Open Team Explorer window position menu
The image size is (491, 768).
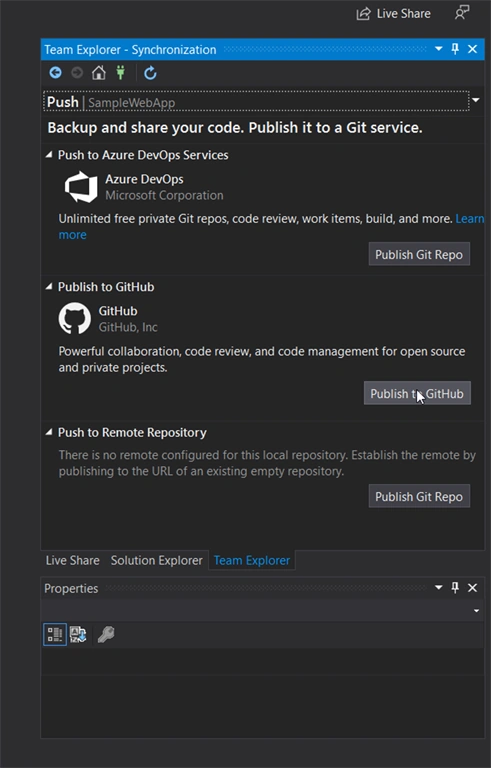tap(439, 48)
